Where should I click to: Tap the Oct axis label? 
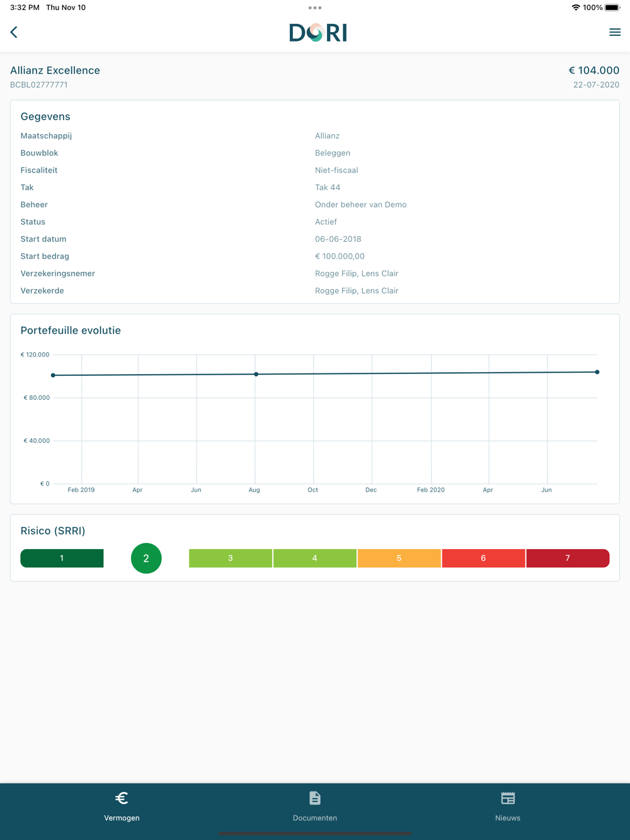tap(312, 490)
